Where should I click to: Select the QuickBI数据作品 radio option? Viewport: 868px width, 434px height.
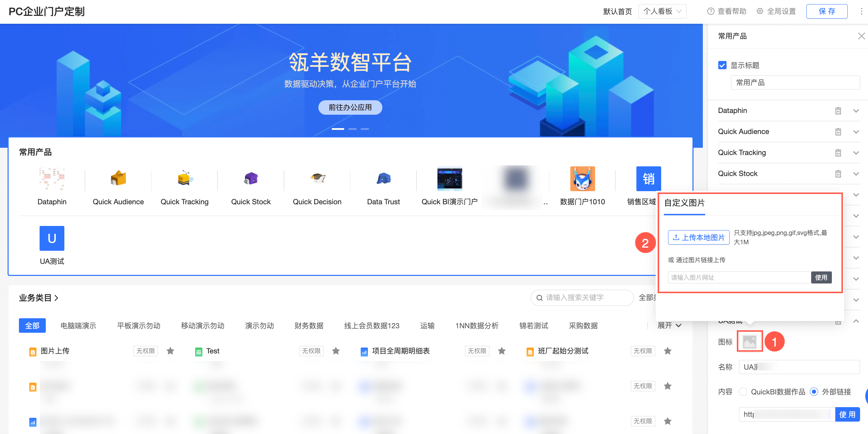(743, 392)
